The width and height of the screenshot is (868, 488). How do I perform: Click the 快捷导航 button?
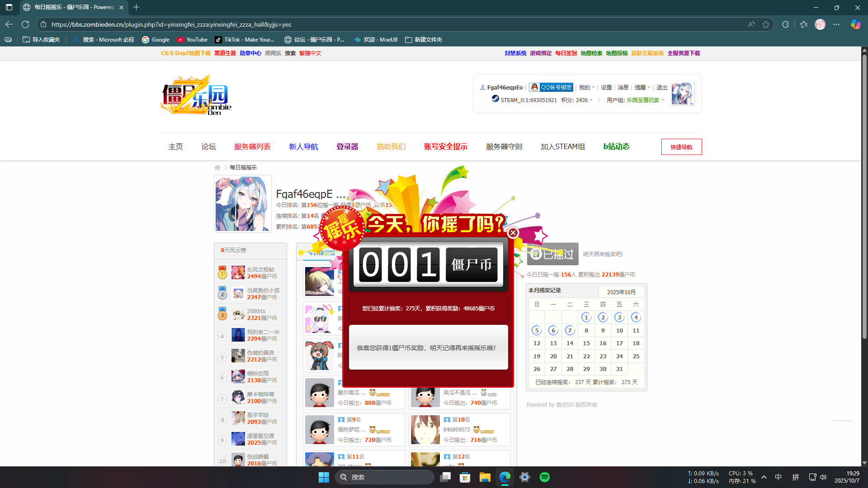coord(681,147)
